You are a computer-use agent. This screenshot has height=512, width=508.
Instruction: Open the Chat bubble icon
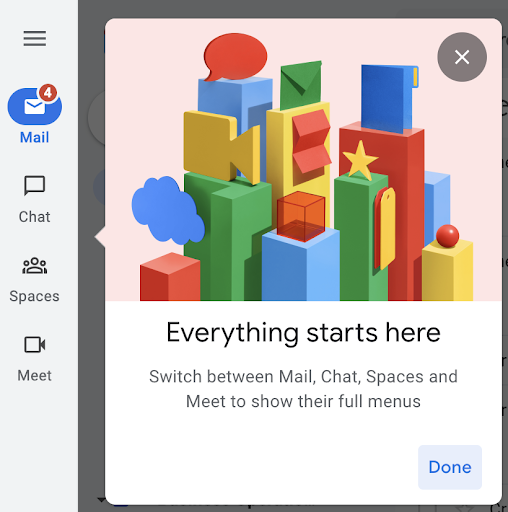[34, 185]
